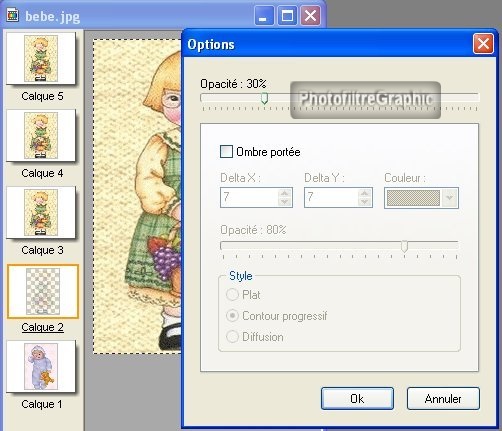
Task: Select the Calque 5 layer thumbnail
Action: [x=41, y=58]
